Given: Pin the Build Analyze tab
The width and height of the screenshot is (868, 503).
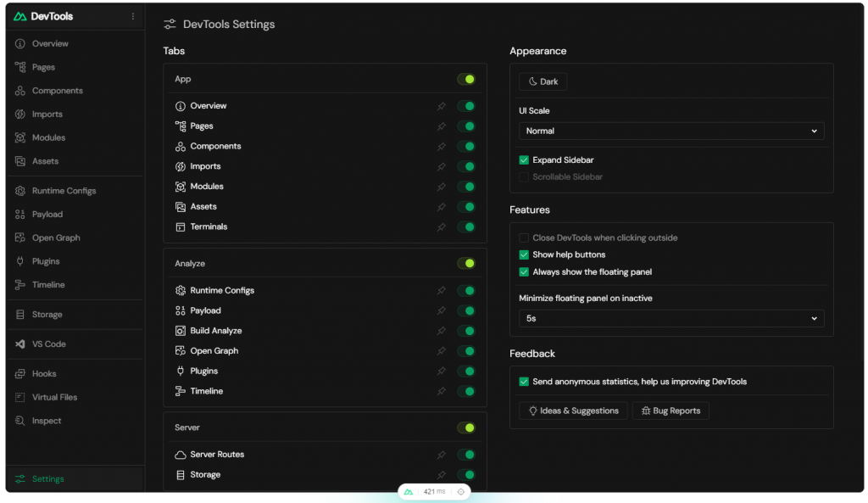Looking at the screenshot, I should tap(441, 331).
